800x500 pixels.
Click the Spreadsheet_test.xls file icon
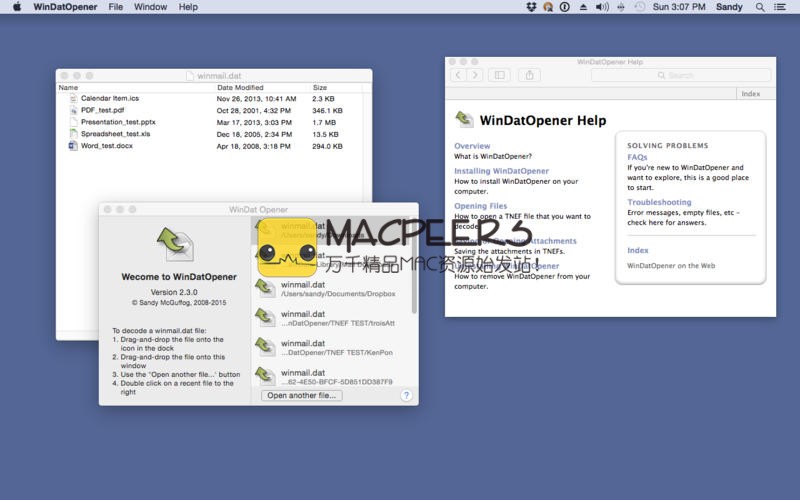click(73, 134)
